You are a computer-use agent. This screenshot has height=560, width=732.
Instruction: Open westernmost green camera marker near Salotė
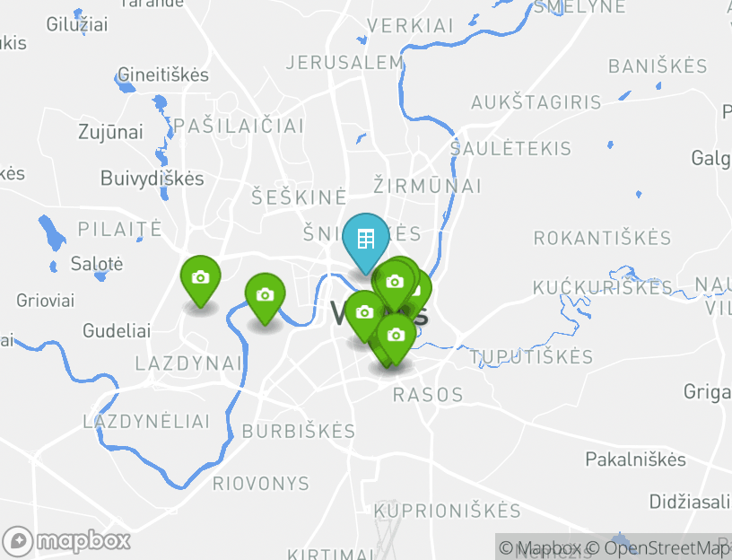[201, 279]
